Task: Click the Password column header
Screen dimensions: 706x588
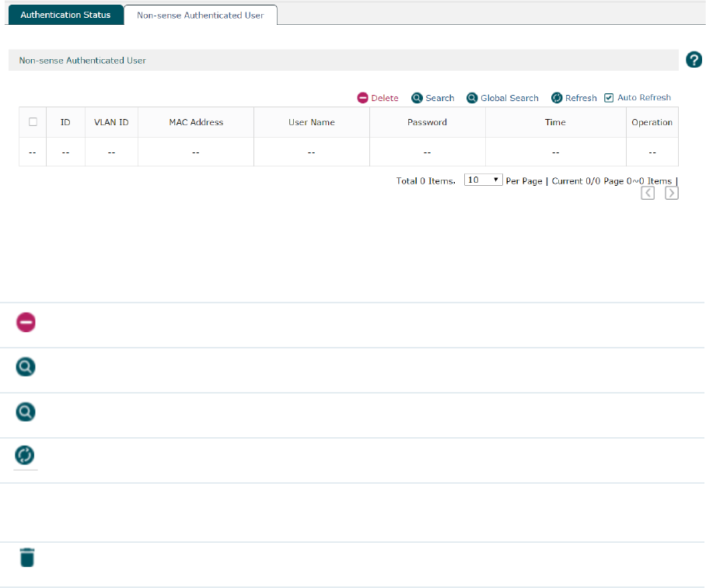Action: [x=428, y=122]
